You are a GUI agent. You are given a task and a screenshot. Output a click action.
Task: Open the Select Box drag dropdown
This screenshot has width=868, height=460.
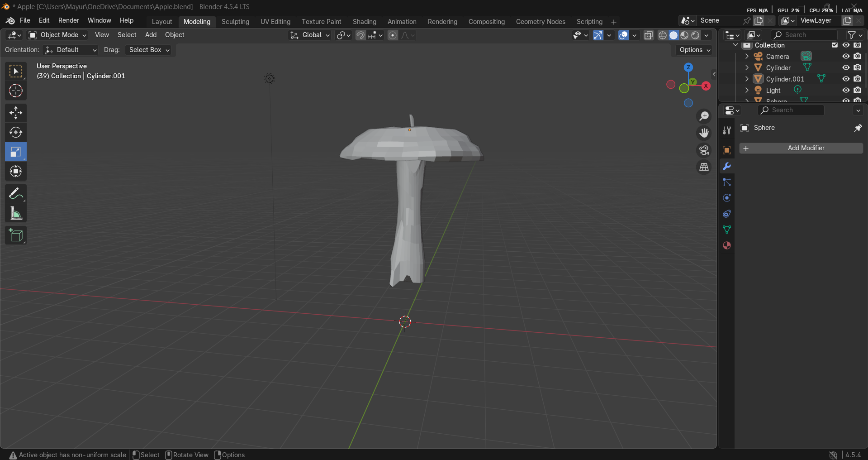tap(149, 50)
